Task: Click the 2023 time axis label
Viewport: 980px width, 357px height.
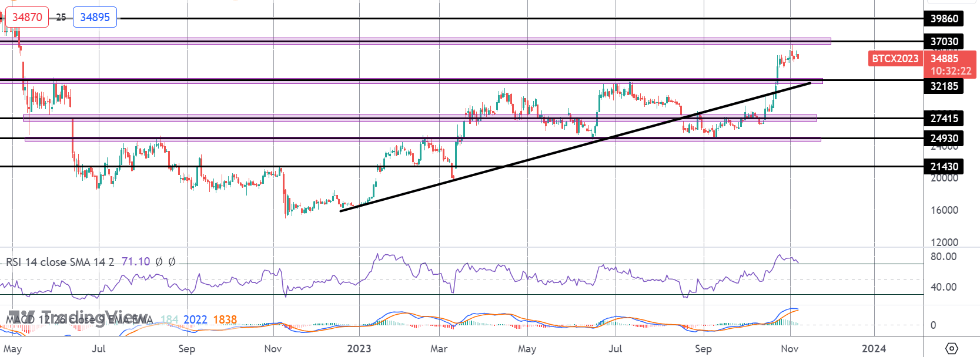Action: point(359,349)
